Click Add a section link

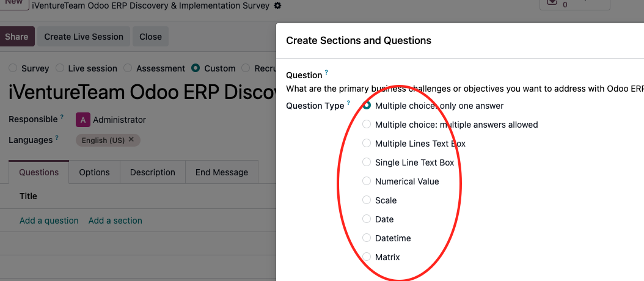pos(115,221)
